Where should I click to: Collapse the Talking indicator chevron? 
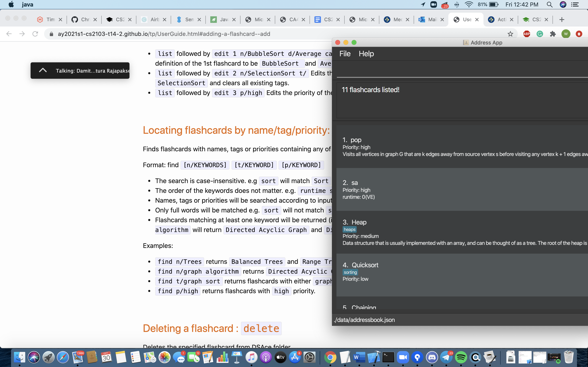tap(43, 70)
